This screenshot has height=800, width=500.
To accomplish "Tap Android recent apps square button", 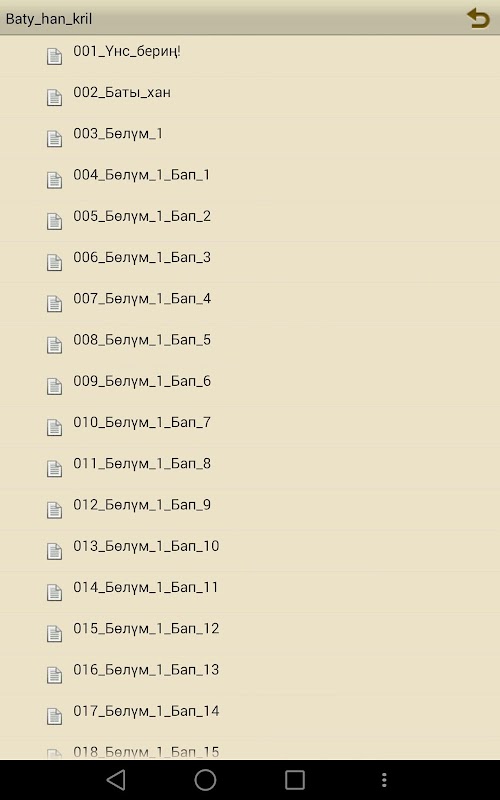I will coord(294,780).
